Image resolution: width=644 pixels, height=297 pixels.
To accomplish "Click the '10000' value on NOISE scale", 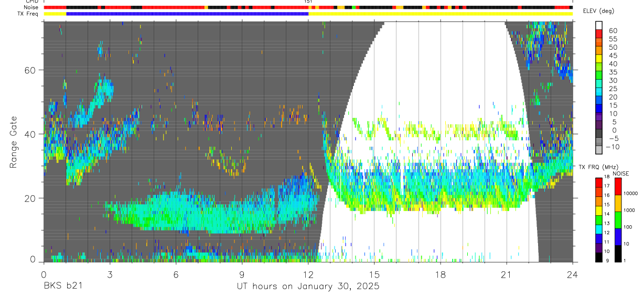I will (630, 193).
